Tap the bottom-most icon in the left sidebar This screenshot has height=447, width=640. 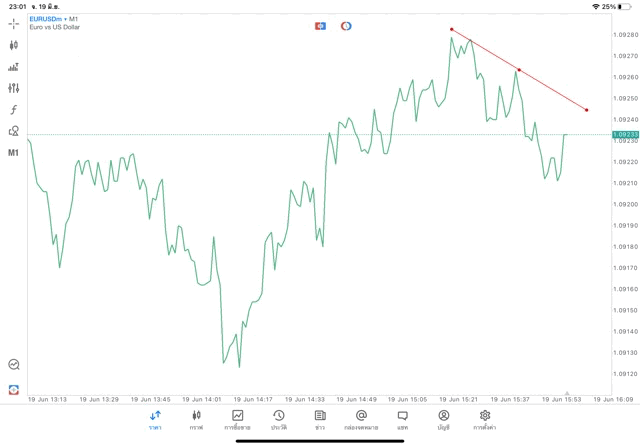tap(14, 388)
